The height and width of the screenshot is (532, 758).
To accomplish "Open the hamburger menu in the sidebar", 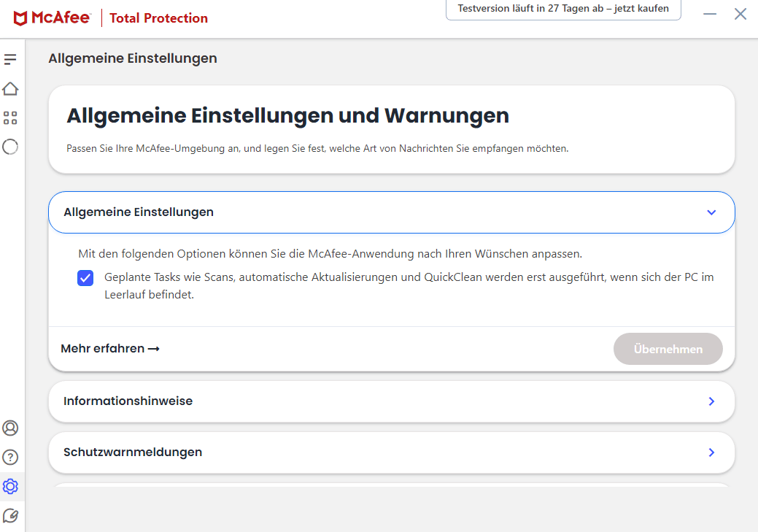I will pyautogui.click(x=10, y=59).
